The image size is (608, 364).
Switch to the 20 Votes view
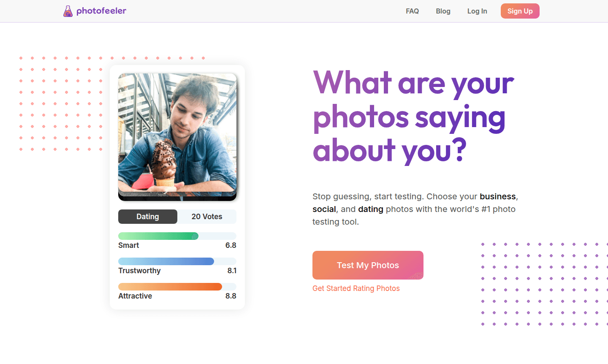tap(207, 216)
